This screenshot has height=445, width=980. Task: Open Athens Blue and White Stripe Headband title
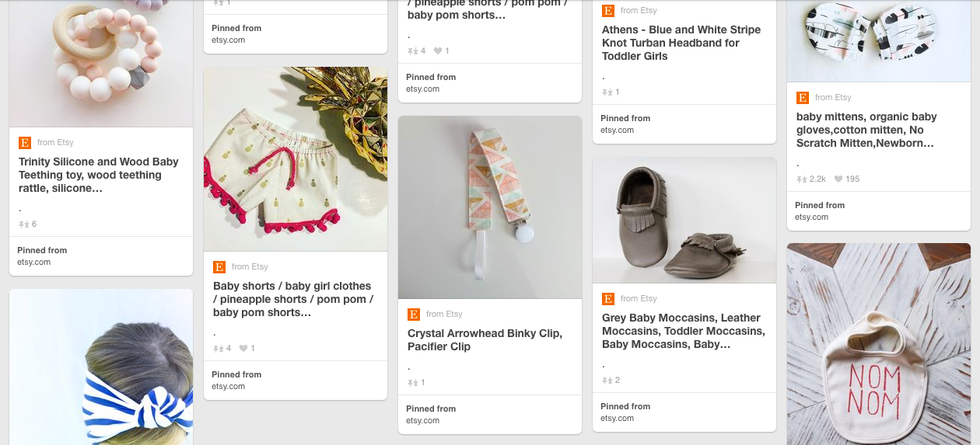tap(681, 43)
